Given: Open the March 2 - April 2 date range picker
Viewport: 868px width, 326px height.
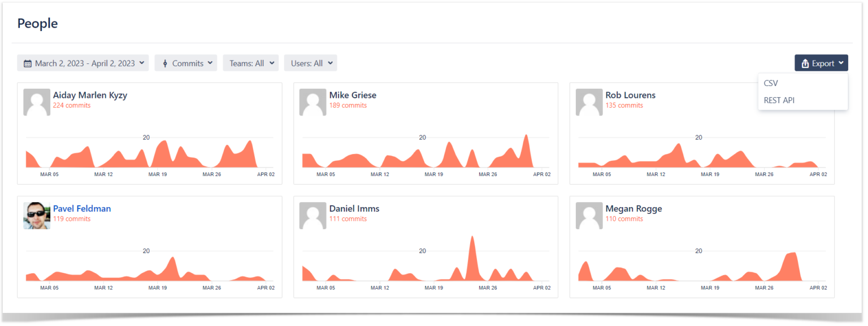Looking at the screenshot, I should [x=83, y=63].
